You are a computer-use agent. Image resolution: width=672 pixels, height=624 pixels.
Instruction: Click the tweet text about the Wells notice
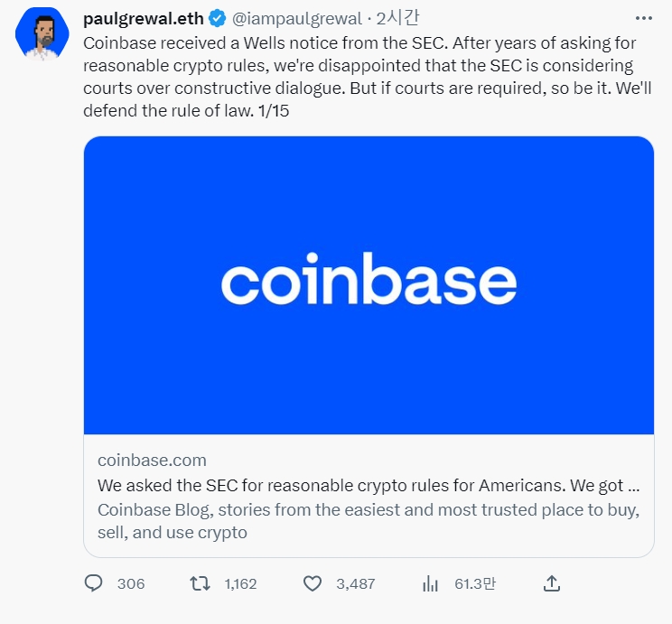[x=368, y=77]
